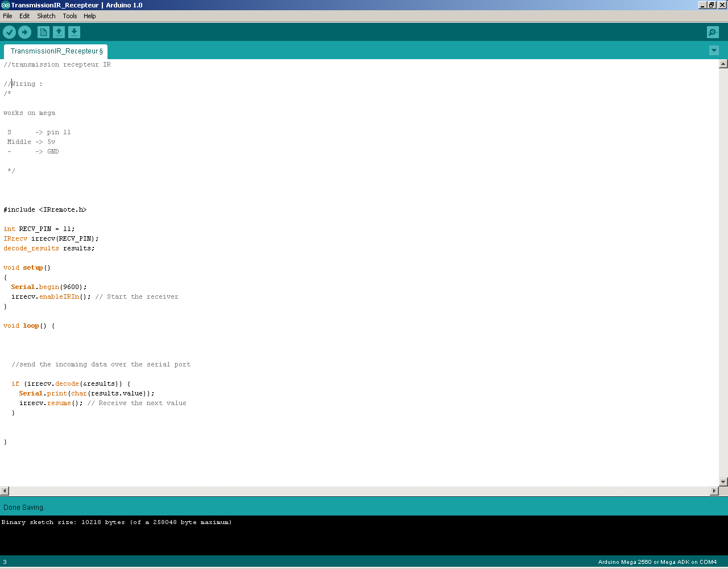Open the Serial Monitor magnifier icon
Viewport: 728px width, 569px height.
tap(713, 32)
